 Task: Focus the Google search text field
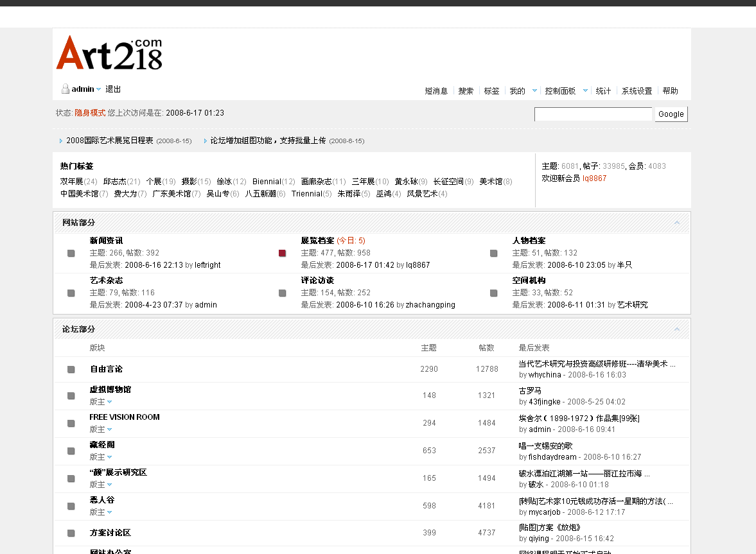[x=593, y=114]
